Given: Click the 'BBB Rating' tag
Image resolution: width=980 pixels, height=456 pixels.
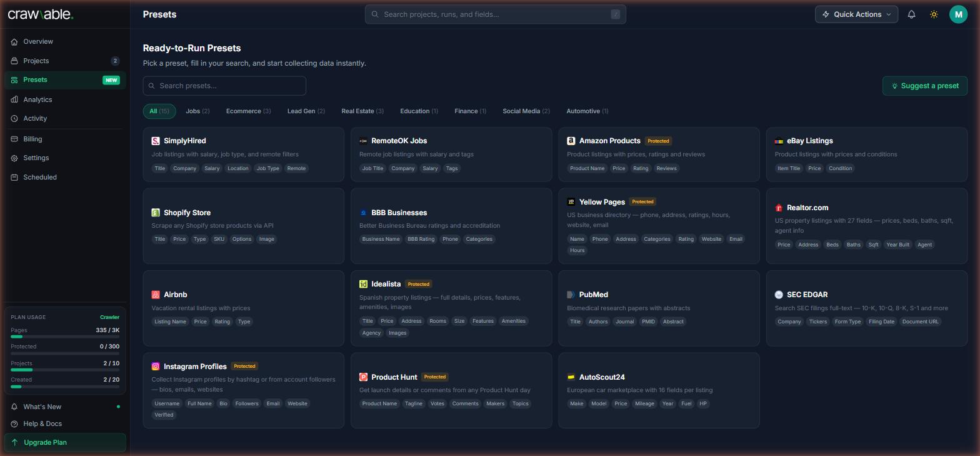Looking at the screenshot, I should coord(421,239).
